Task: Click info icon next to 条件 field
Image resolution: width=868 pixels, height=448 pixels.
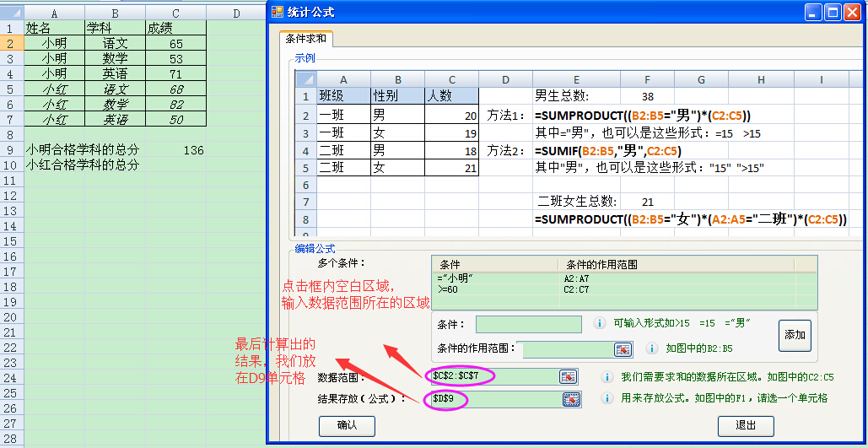Action: click(x=599, y=323)
